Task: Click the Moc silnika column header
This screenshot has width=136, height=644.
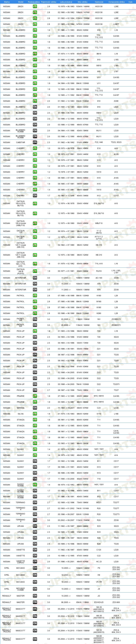Action: coord(82,2)
